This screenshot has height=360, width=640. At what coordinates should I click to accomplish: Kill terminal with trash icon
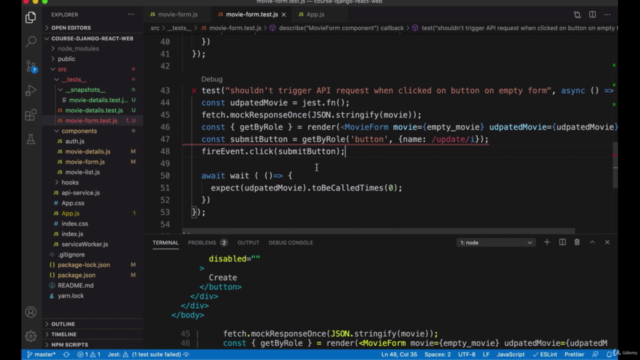pyautogui.click(x=577, y=242)
